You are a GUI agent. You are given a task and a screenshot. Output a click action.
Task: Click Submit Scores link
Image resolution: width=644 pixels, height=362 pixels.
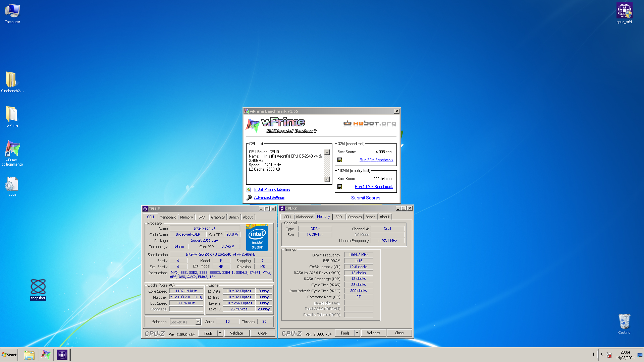[366, 198]
